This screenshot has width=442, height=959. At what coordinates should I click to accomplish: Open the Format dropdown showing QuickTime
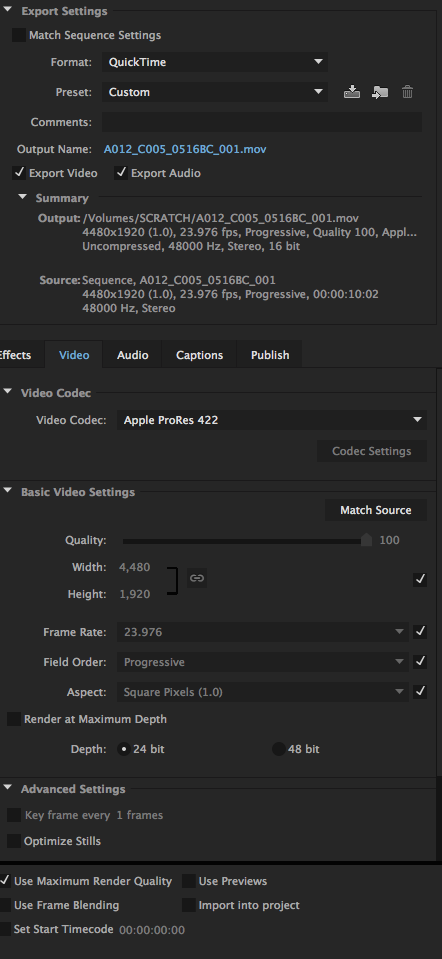point(215,62)
